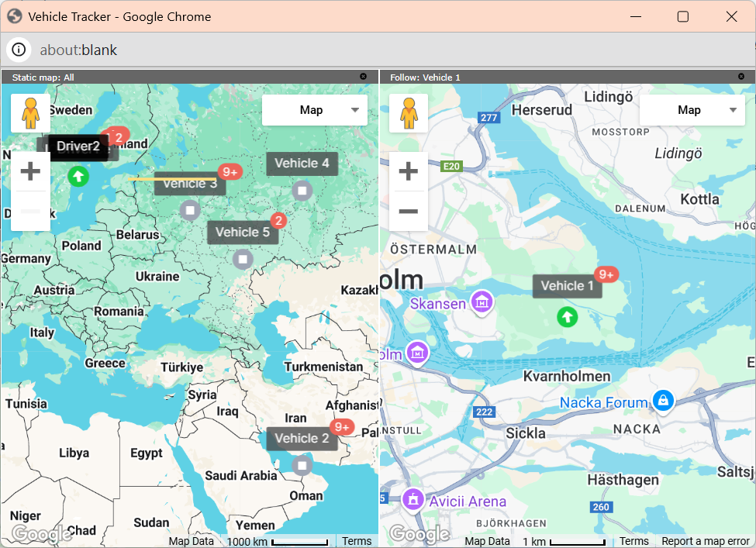Click Report a map error link
756x548 pixels.
(x=706, y=541)
